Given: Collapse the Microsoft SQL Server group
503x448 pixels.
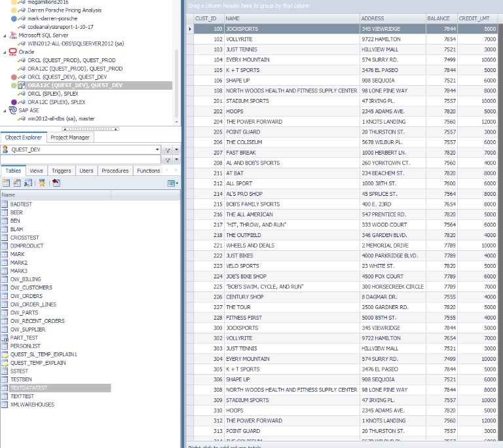Looking at the screenshot, I should pyautogui.click(x=5, y=35).
